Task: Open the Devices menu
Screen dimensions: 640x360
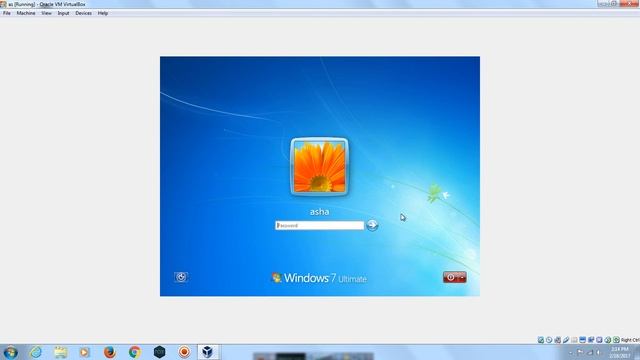Action: (83, 13)
